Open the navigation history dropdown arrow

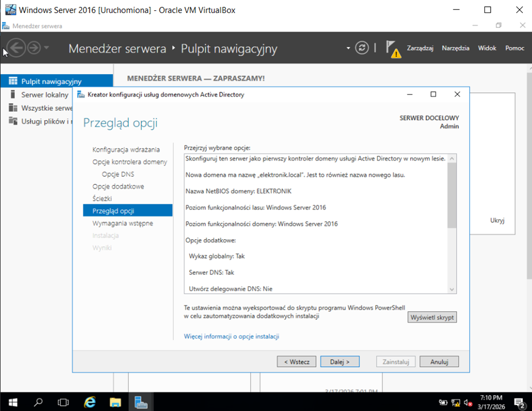46,48
